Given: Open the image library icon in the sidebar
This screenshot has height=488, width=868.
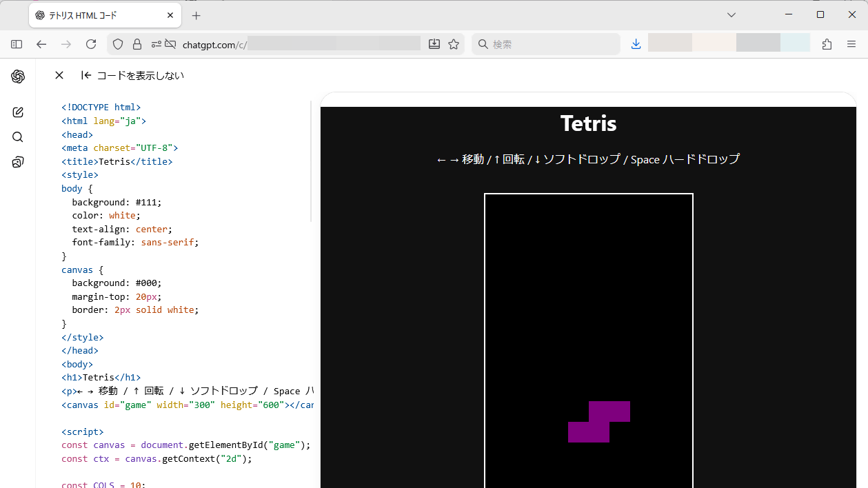Looking at the screenshot, I should click(x=18, y=162).
